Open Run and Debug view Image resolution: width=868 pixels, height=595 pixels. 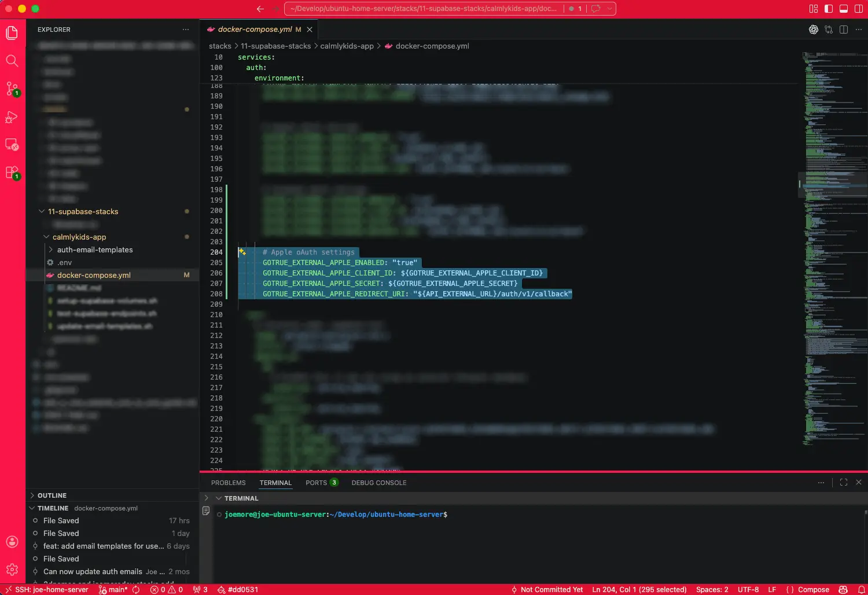coord(12,117)
